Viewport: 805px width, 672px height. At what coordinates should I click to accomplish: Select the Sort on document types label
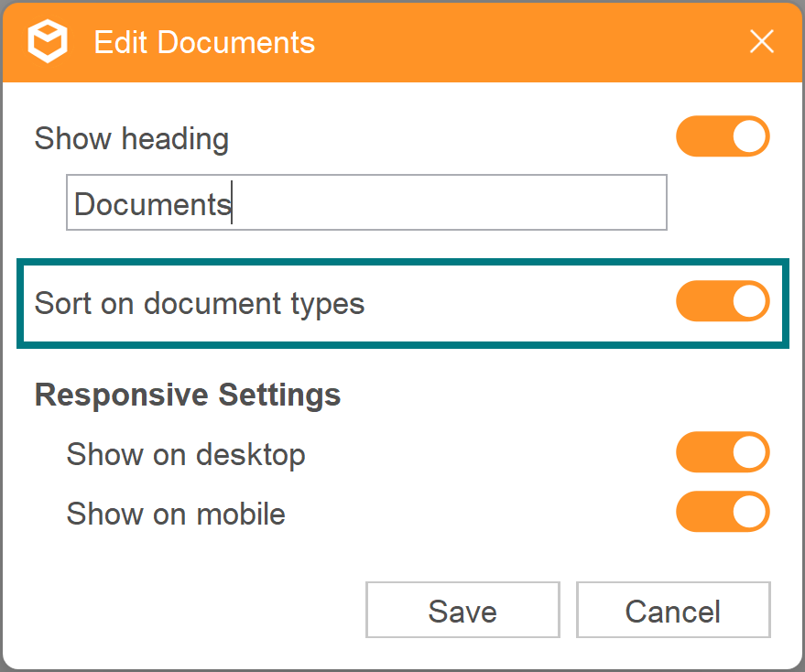(200, 303)
